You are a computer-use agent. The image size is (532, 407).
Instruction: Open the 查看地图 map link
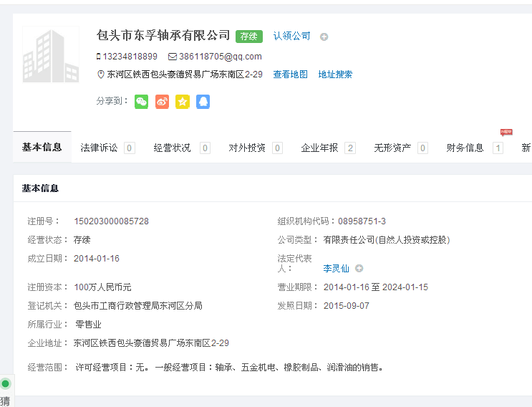[290, 75]
